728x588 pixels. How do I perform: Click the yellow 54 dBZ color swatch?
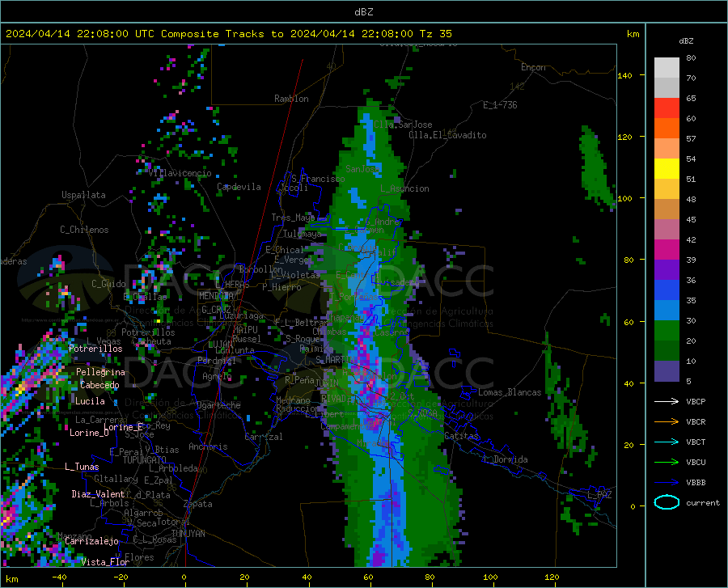(x=667, y=168)
